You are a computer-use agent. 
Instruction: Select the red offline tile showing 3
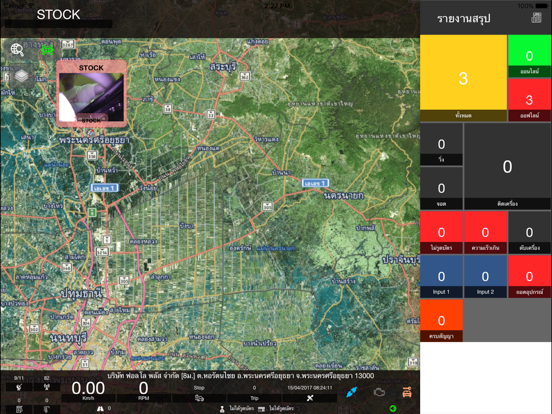coord(529,100)
